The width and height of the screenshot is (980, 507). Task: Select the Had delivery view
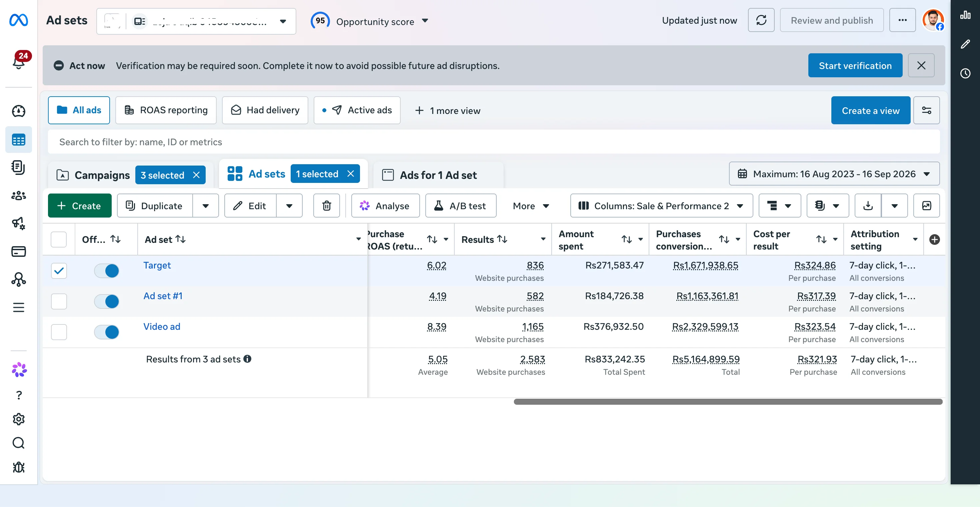coord(265,110)
